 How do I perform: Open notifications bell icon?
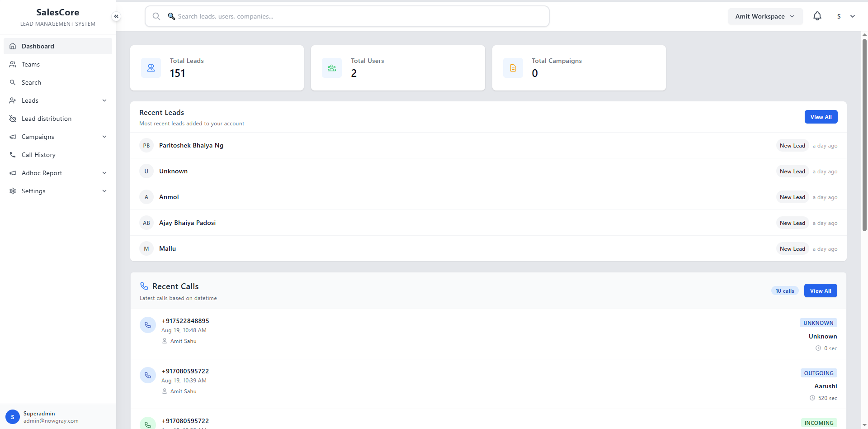pyautogui.click(x=817, y=16)
